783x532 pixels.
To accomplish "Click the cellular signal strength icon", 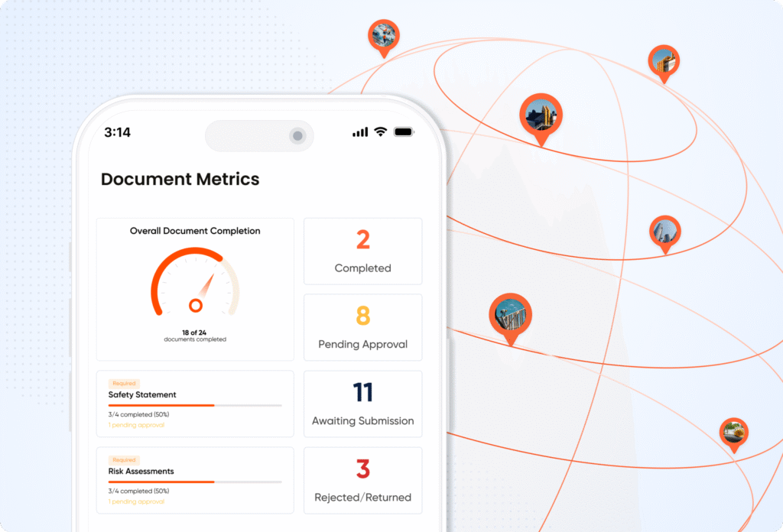I will (359, 131).
